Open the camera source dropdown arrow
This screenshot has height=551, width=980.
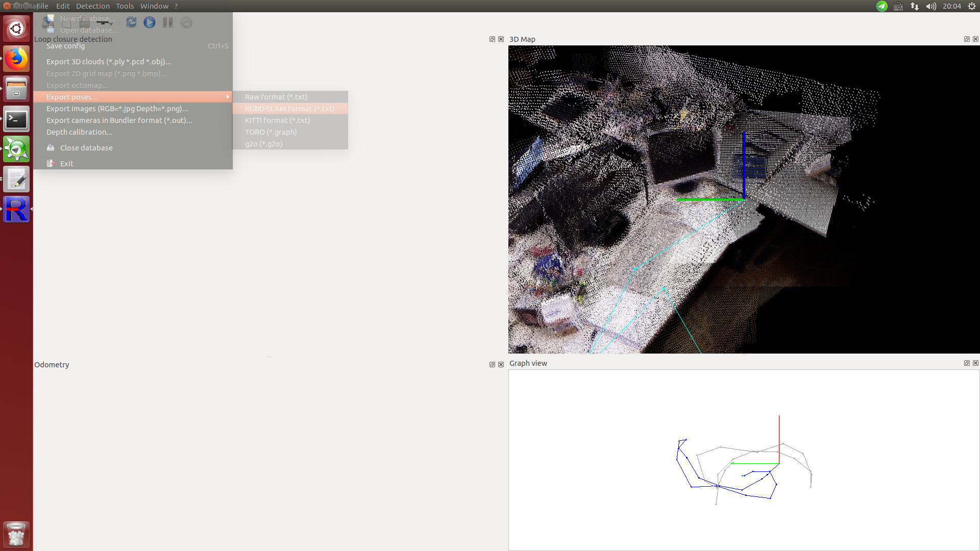click(x=111, y=23)
